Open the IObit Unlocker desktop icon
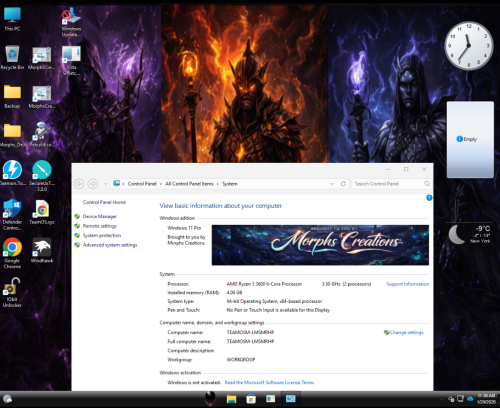Image resolution: width=500 pixels, height=408 pixels. pyautogui.click(x=12, y=292)
